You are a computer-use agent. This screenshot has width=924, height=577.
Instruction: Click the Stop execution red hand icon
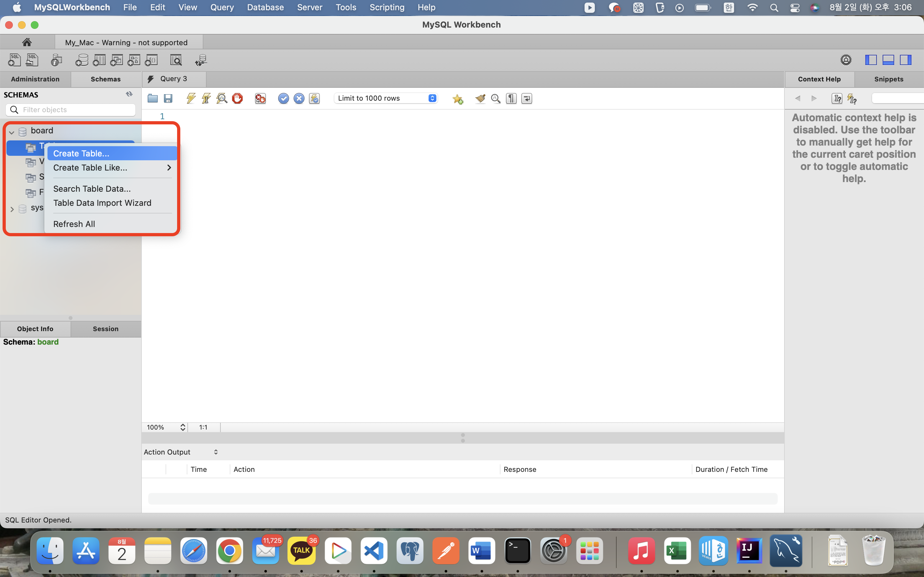point(237,98)
